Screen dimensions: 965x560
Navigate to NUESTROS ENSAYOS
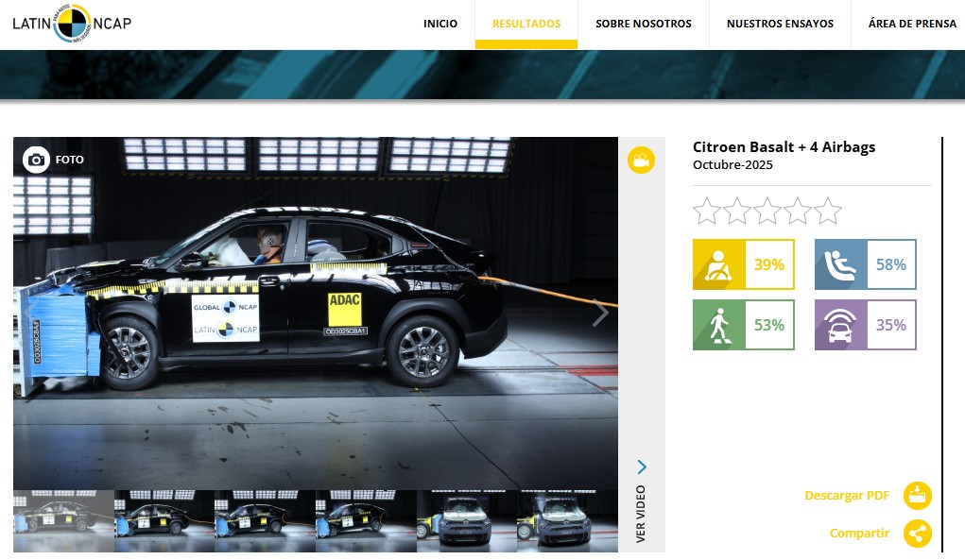click(780, 24)
